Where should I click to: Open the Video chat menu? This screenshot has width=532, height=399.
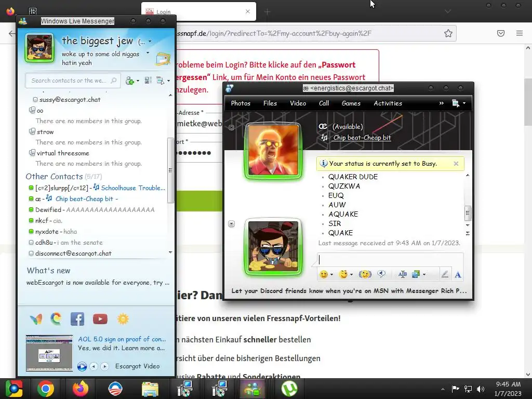[x=298, y=103]
